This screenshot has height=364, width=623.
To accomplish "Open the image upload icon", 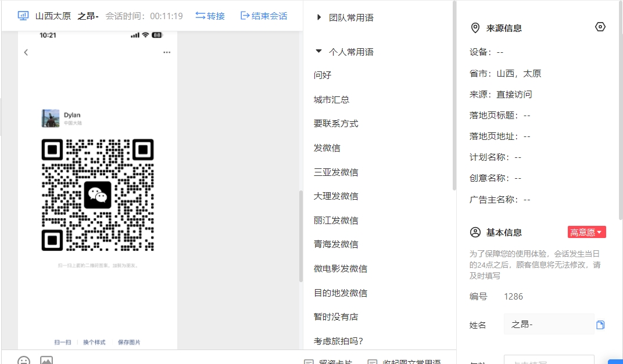I will click(x=46, y=360).
